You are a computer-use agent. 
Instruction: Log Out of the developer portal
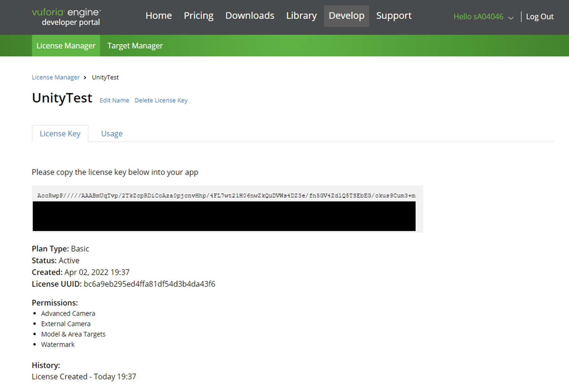540,17
